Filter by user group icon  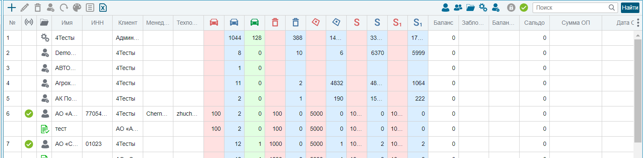click(458, 7)
